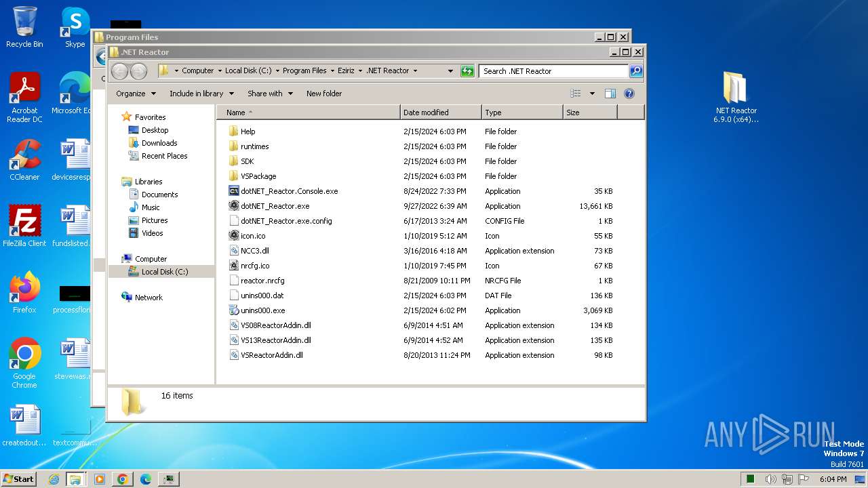Open CCleaner desktop shortcut
The width and height of the screenshot is (868, 488).
point(24,161)
